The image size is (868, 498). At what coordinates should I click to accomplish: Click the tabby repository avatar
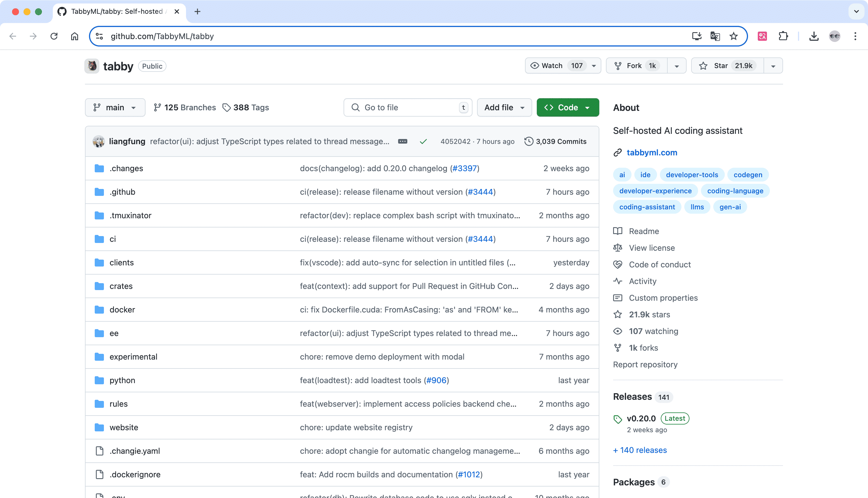[91, 66]
